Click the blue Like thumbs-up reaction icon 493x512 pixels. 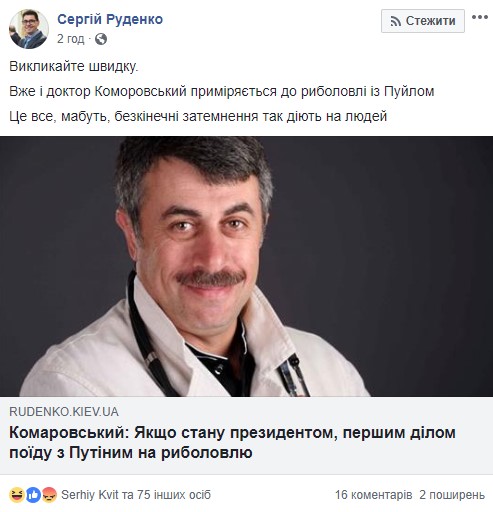pos(33,495)
